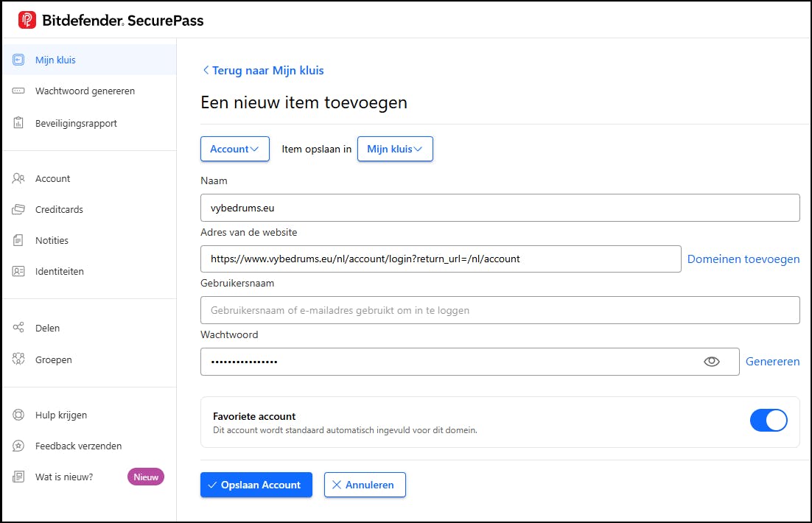Click the Mijn kluis vault icon

click(x=18, y=60)
